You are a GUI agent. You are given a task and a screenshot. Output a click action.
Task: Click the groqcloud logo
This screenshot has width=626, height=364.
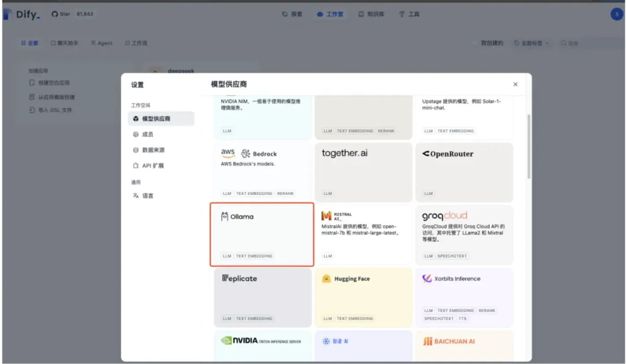445,216
